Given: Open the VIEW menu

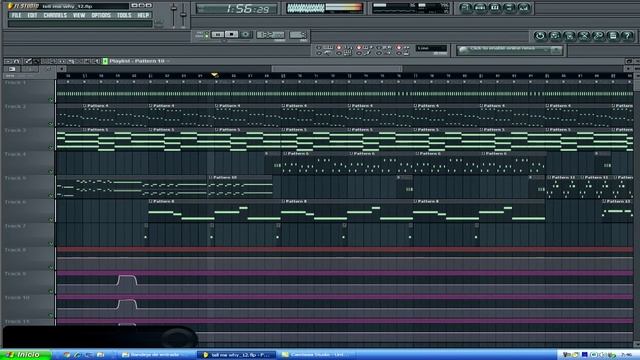Looking at the screenshot, I should click(x=79, y=15).
